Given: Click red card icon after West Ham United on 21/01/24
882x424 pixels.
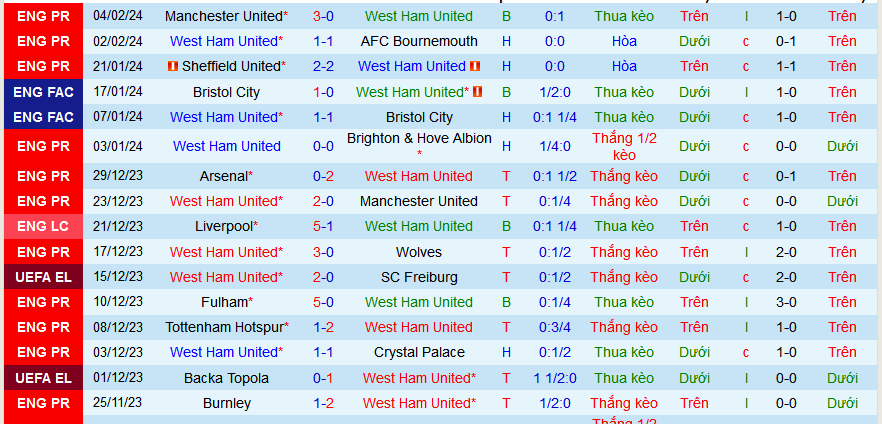Looking at the screenshot, I should (x=474, y=66).
